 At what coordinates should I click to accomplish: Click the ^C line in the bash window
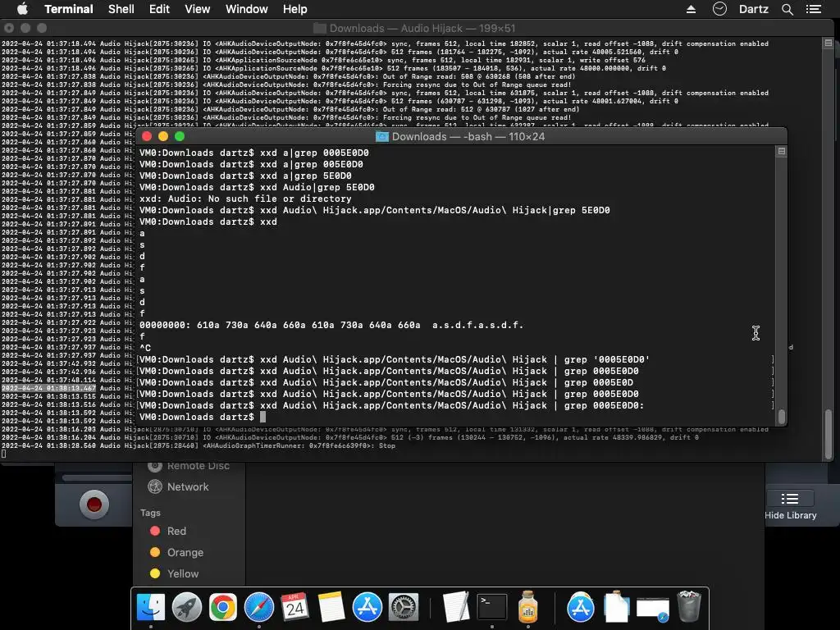click(x=145, y=348)
